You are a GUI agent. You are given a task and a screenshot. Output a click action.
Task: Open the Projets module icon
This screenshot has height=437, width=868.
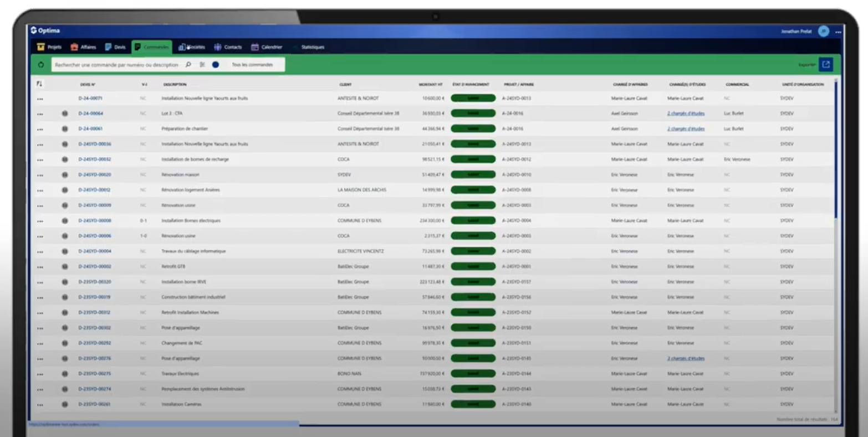point(41,47)
